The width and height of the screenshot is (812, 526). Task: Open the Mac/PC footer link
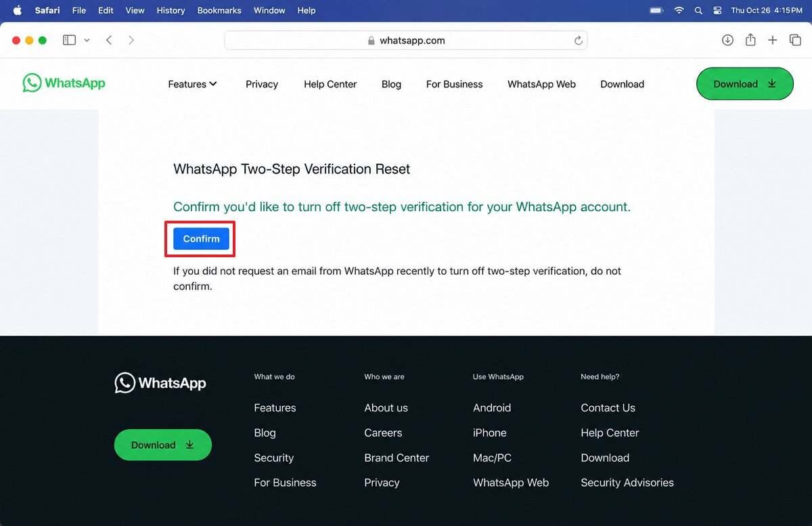[492, 458]
